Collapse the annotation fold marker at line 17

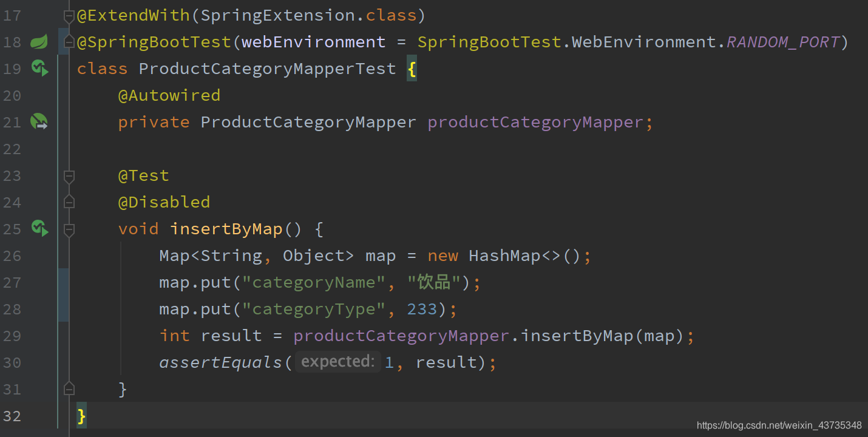[69, 16]
